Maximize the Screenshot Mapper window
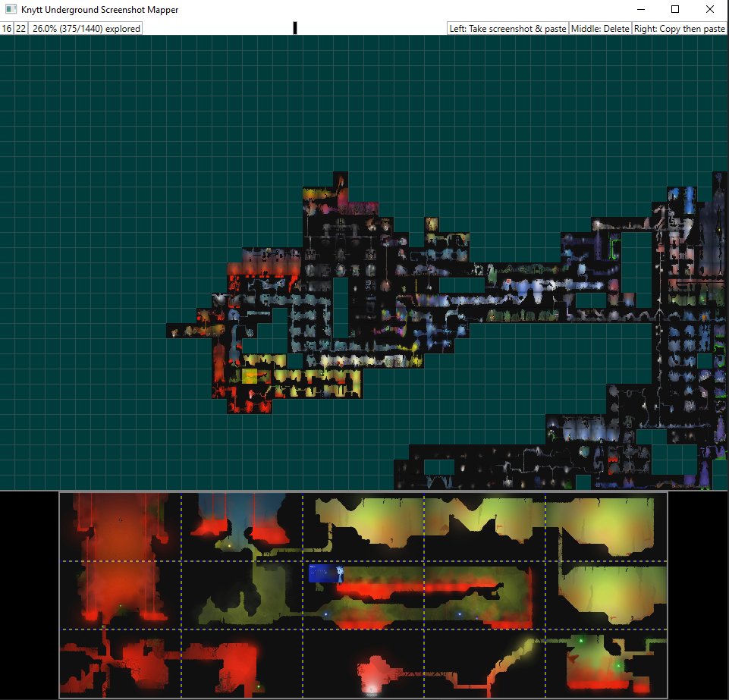729x700 pixels. tap(675, 9)
